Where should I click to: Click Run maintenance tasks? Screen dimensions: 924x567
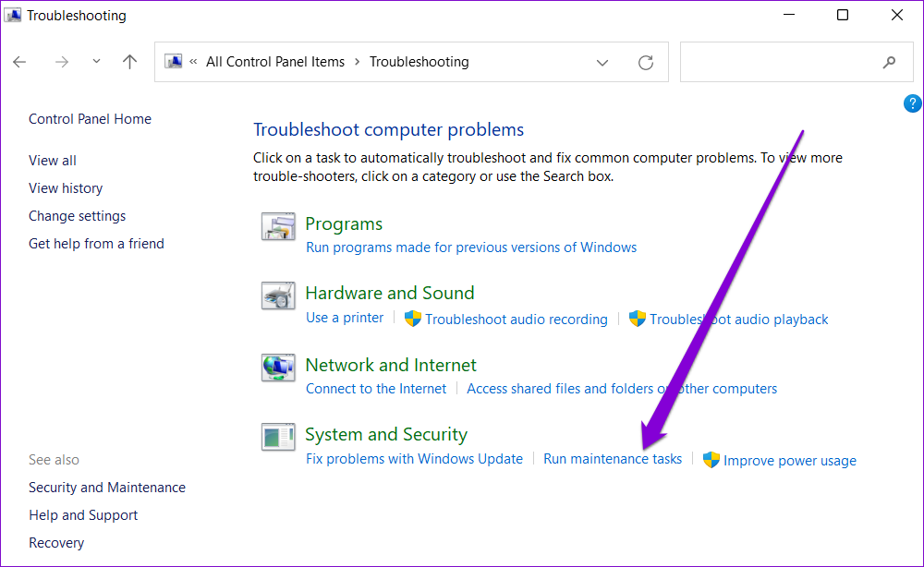tap(613, 459)
